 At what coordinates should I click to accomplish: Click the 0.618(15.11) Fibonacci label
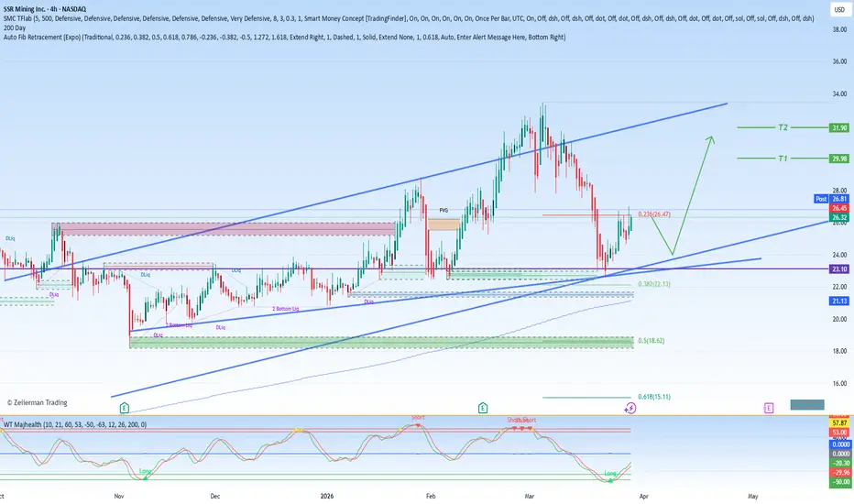pyautogui.click(x=654, y=397)
